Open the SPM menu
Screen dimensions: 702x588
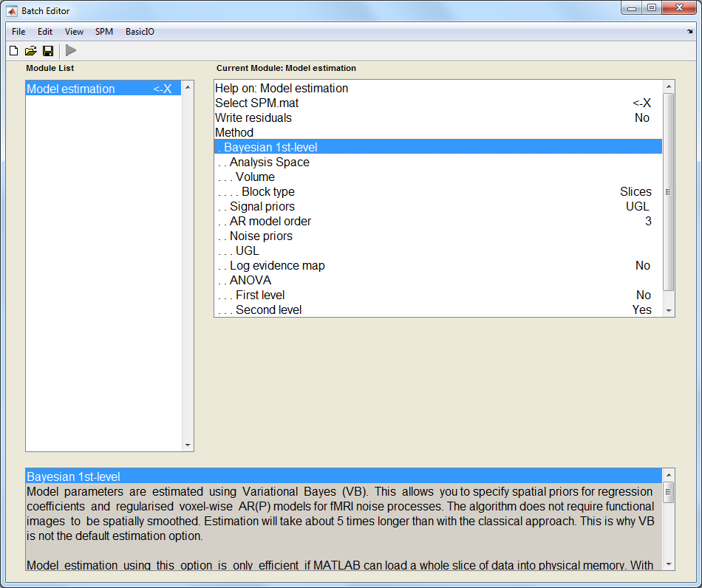104,32
